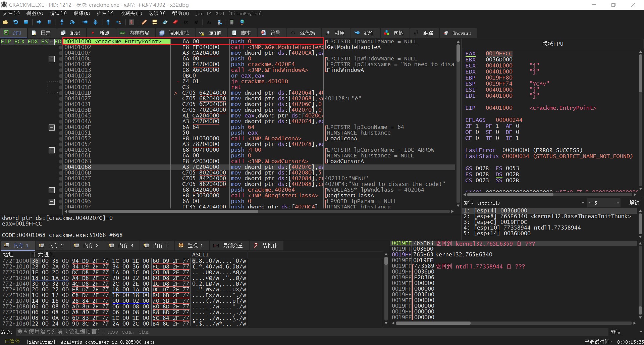Open the patches bandage icon
Image resolution: width=644 pixels, height=345 pixels.
[x=144, y=22]
